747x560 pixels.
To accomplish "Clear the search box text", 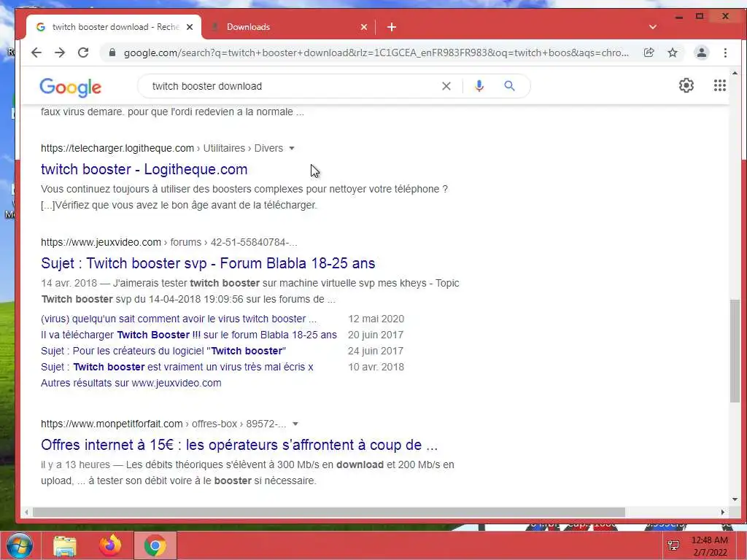I will (x=446, y=86).
